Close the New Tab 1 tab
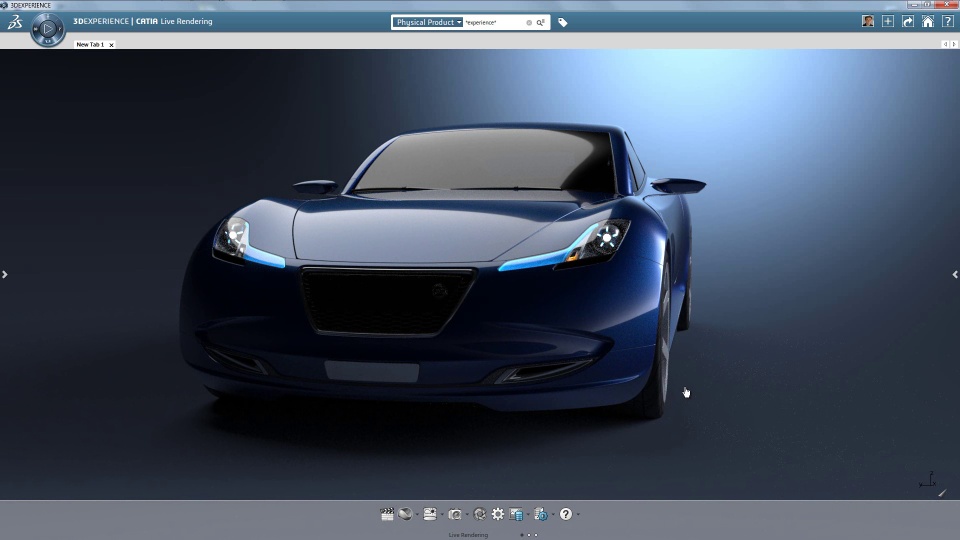This screenshot has height=540, width=960. [x=111, y=45]
